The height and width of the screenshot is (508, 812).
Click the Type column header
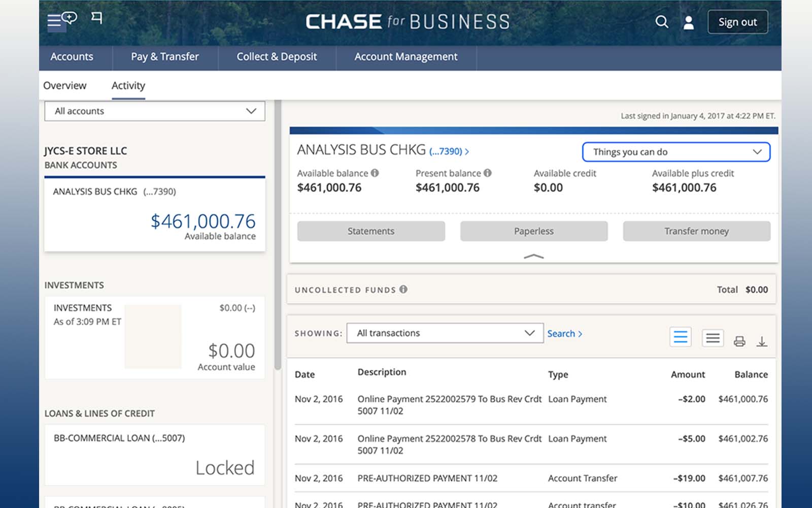click(x=558, y=374)
